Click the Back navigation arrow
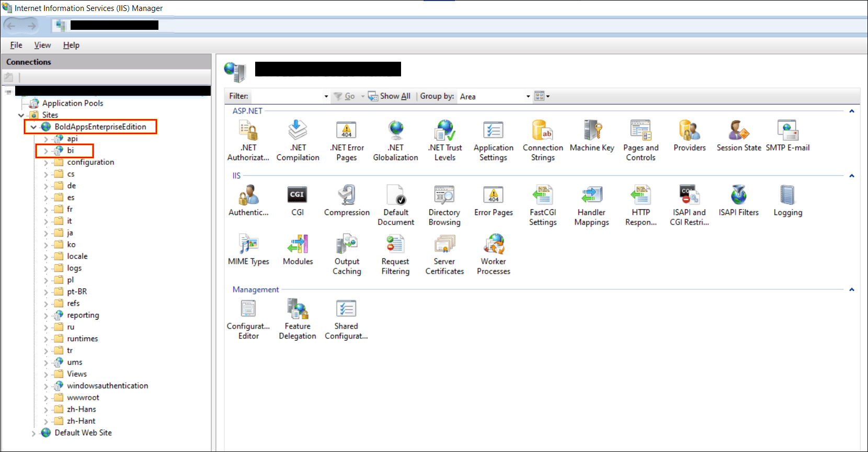The height and width of the screenshot is (452, 868). point(12,25)
